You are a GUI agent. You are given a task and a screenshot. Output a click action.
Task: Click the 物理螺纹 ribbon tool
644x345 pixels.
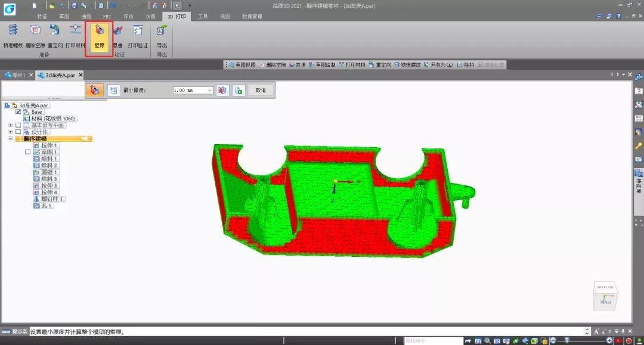coord(13,36)
